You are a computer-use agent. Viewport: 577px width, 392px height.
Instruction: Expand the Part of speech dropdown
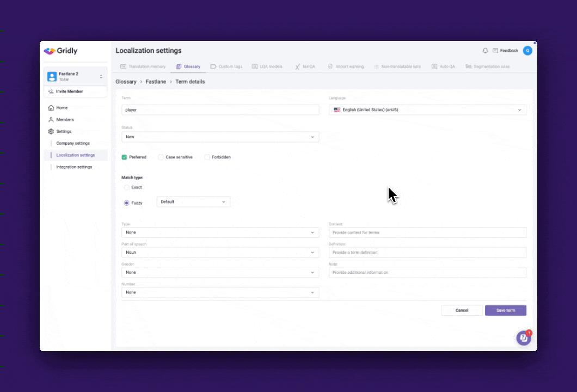pyautogui.click(x=220, y=253)
